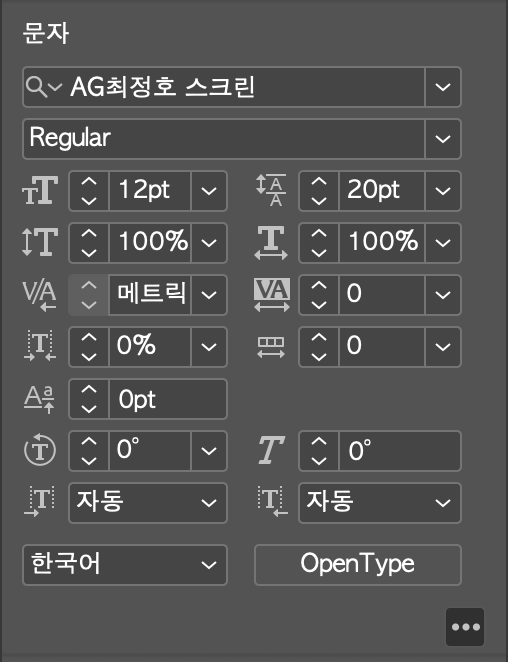Click the tracking value 0 field
Viewport: 508px width, 662px height.
(382, 295)
